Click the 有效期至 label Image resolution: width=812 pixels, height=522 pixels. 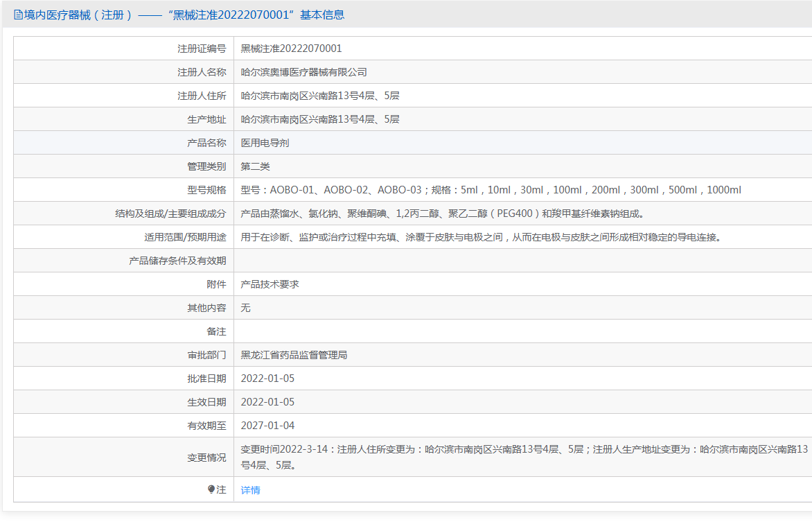pos(206,426)
